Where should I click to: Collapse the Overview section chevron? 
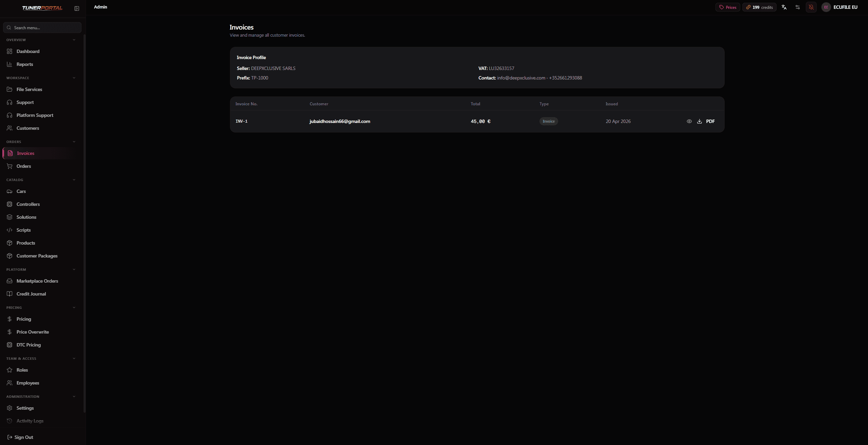[x=74, y=40]
